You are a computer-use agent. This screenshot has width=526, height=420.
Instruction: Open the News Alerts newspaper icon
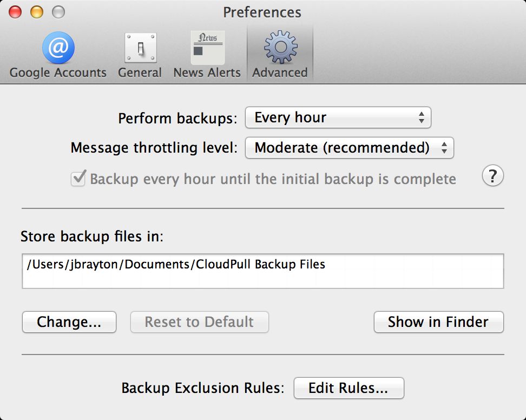pos(208,48)
